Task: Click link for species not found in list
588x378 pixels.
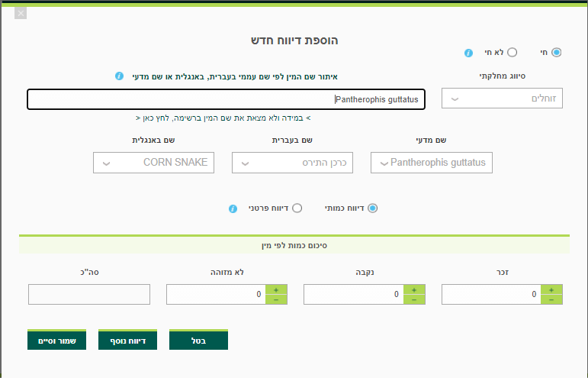Action: point(223,118)
